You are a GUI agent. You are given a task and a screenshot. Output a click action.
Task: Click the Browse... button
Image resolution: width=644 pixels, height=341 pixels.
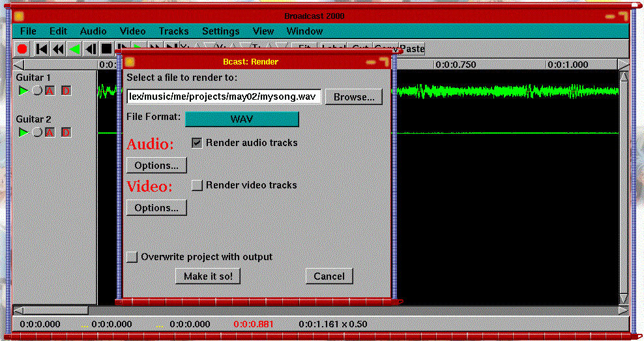353,97
